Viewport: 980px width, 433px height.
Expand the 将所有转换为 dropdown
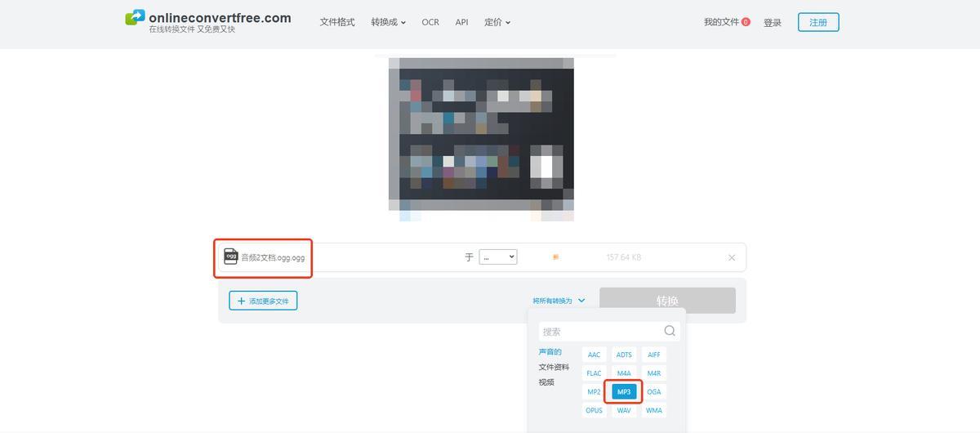(559, 301)
